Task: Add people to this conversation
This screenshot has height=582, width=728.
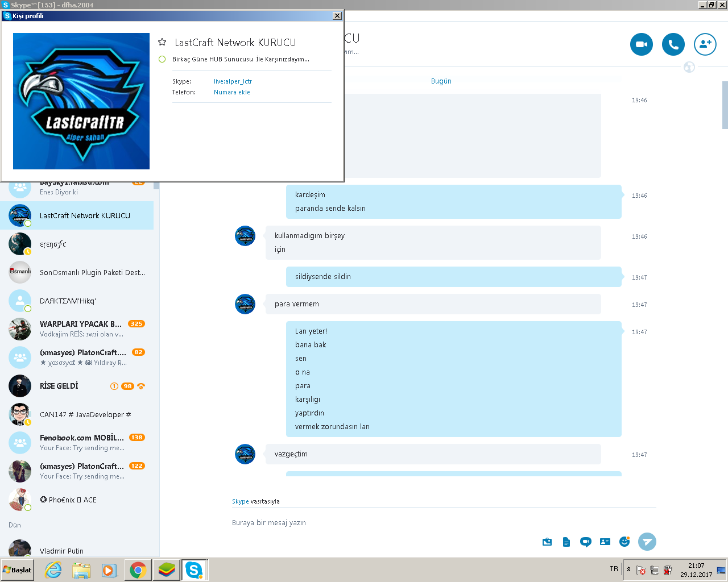Action: tap(705, 44)
